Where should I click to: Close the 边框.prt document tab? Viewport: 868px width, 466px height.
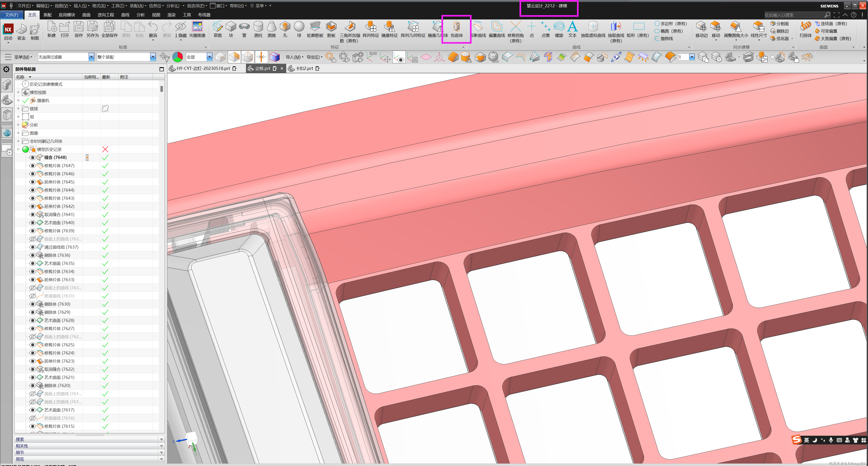(282, 68)
